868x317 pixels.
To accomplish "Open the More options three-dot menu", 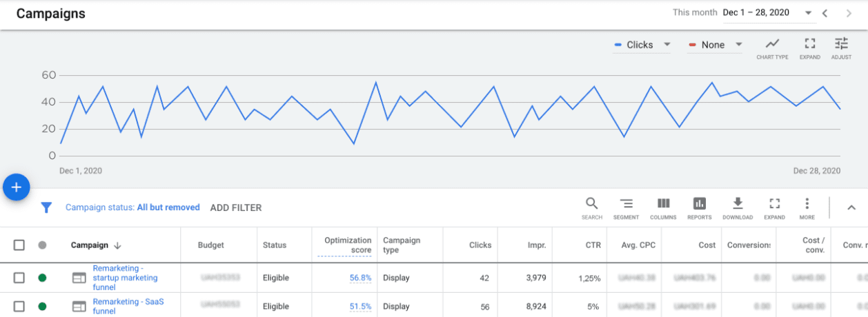I will pos(807,207).
